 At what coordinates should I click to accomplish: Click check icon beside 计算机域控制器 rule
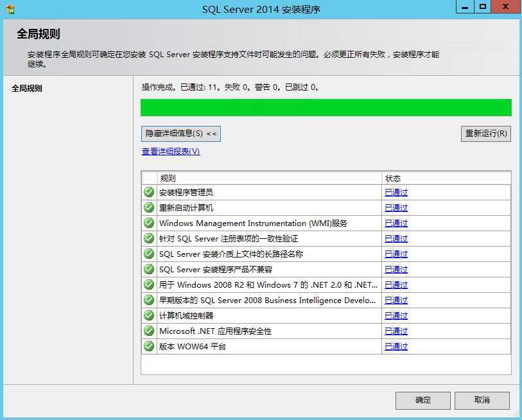149,315
